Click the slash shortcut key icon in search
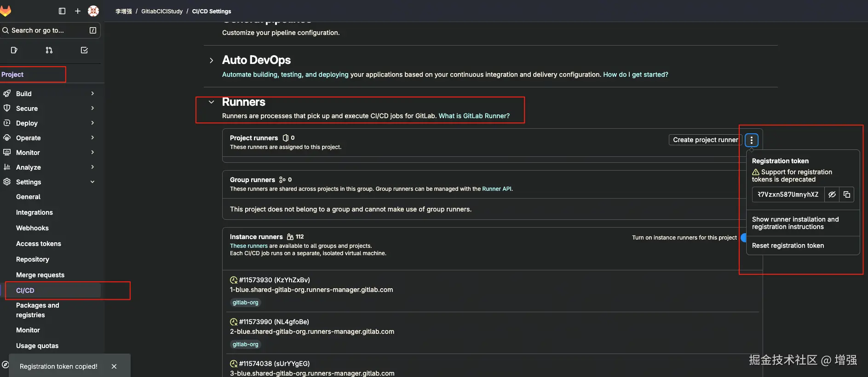This screenshot has height=377, width=868. pyautogui.click(x=93, y=30)
